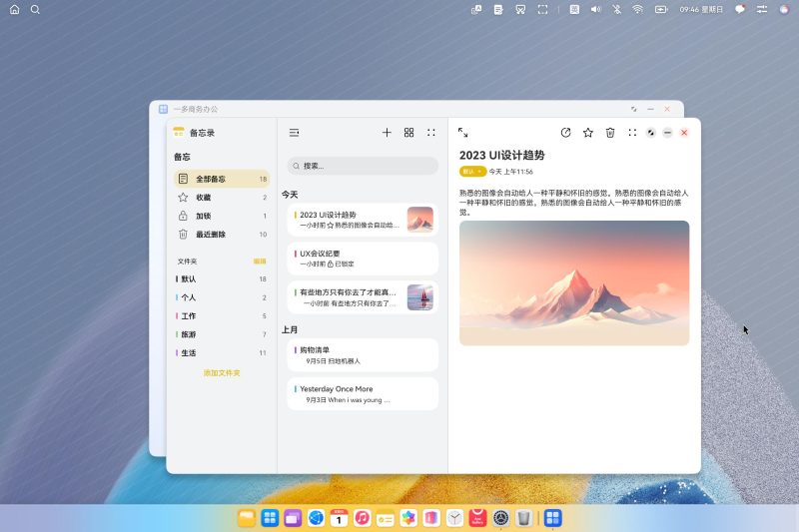
Task: Open the four-dot menu above the note list
Action: [431, 133]
